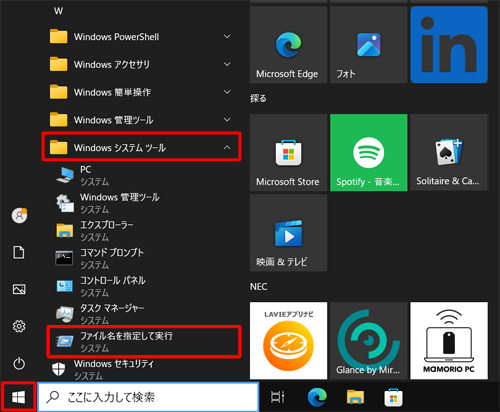
Task: Open the MAMORIO PC tile
Action: (x=449, y=341)
